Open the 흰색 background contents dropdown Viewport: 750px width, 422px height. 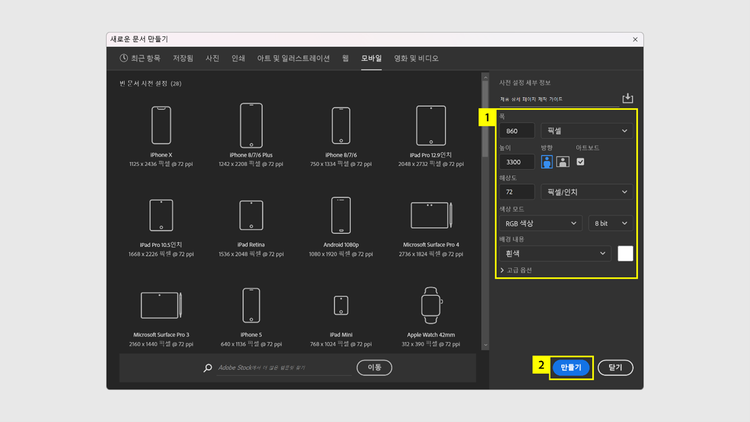pos(555,254)
